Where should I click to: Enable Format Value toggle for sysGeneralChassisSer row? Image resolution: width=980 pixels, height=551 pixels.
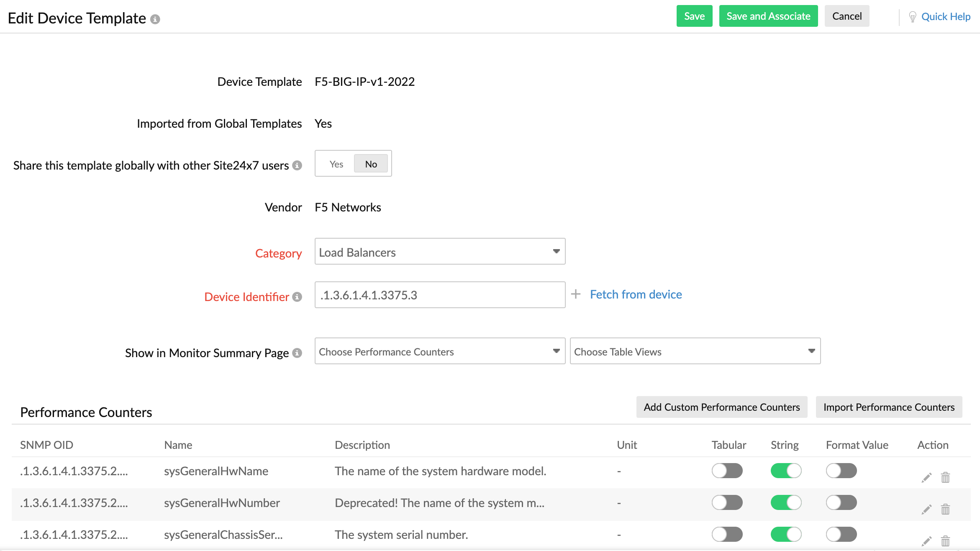841,534
